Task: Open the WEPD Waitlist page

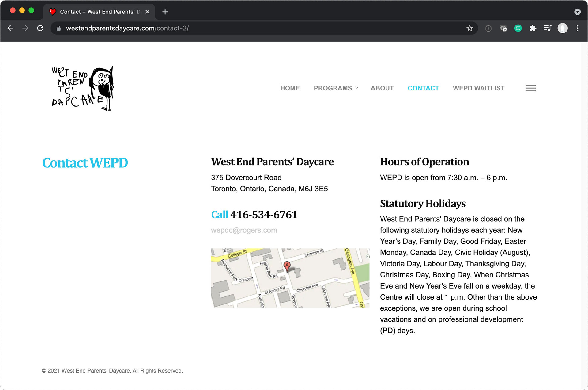Action: [x=478, y=88]
